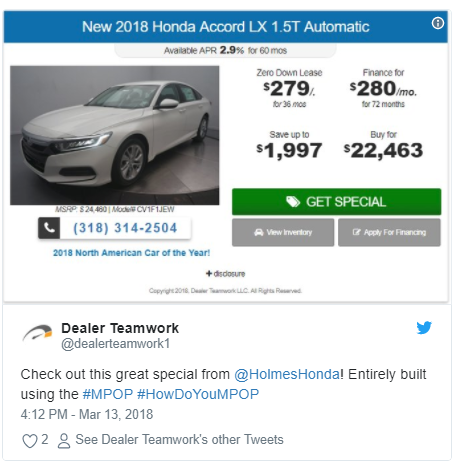Viewport: 459px width, 466px height.
Task: Click the car icon on View Inventory
Action: point(259,232)
